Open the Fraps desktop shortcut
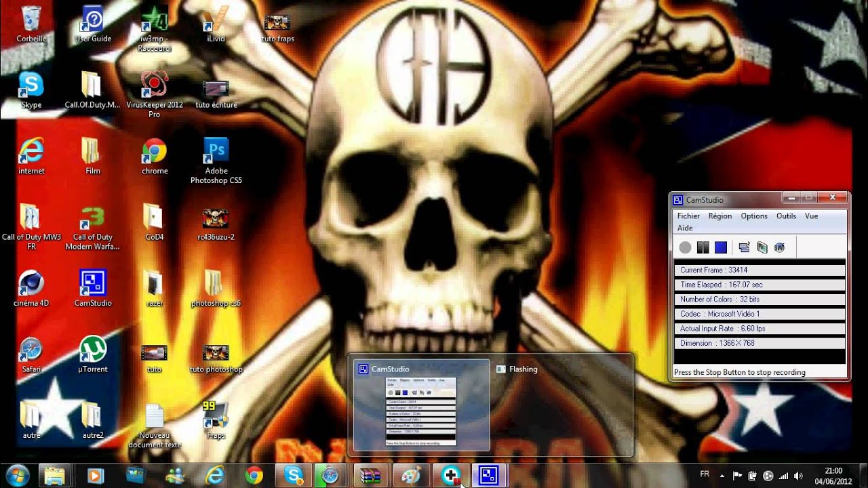Viewport: 868px width, 488px height. tap(216, 420)
